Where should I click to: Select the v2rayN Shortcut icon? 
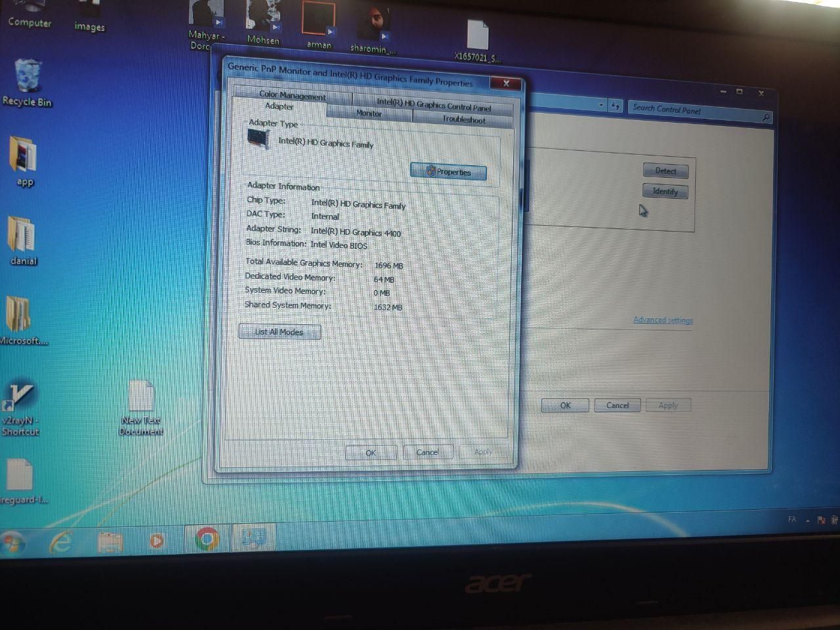point(20,407)
